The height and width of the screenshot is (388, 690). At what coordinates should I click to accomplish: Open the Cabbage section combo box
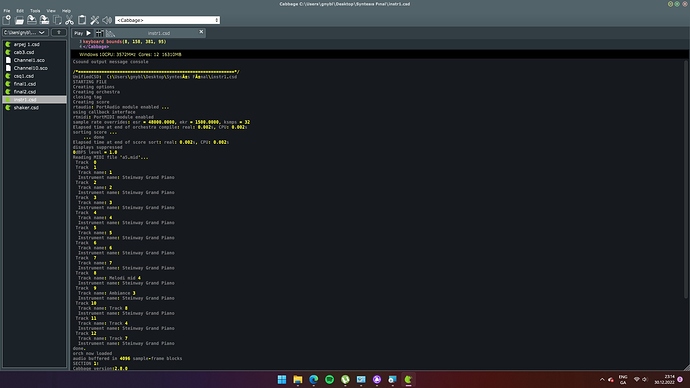(167, 20)
